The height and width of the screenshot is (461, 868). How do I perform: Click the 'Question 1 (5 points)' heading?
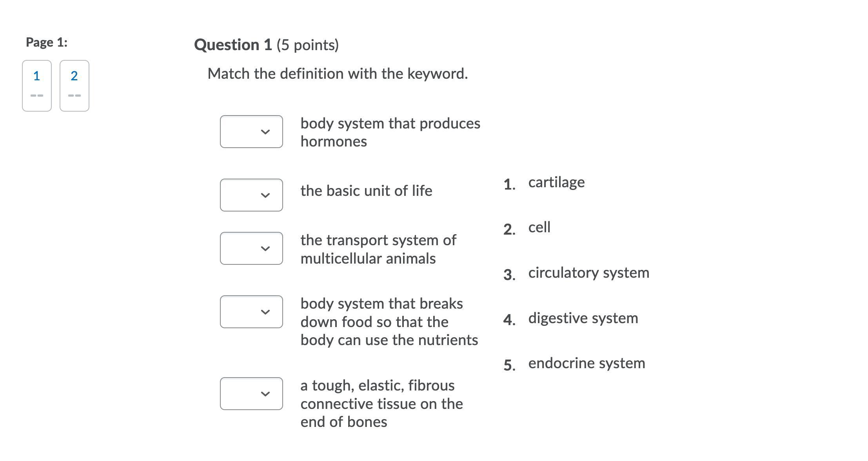pos(266,45)
